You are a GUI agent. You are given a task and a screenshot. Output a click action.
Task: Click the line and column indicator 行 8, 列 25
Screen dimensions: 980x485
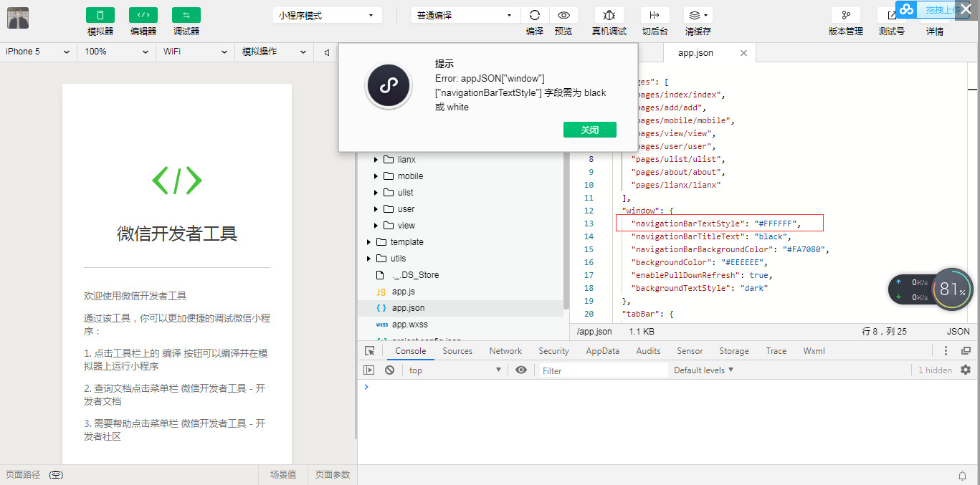(884, 332)
